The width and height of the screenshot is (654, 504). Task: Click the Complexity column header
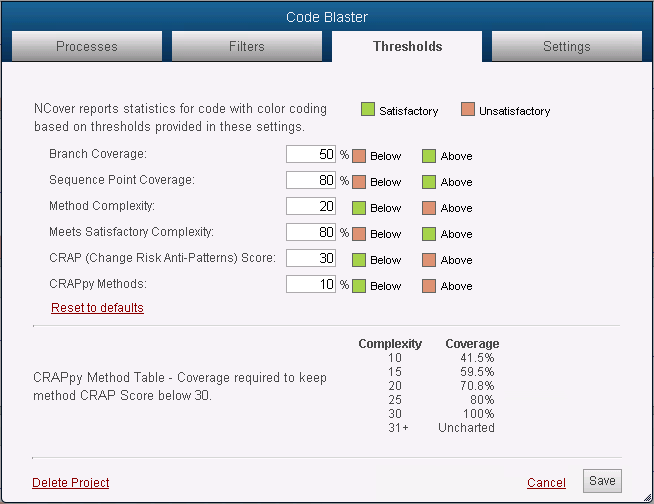click(390, 343)
